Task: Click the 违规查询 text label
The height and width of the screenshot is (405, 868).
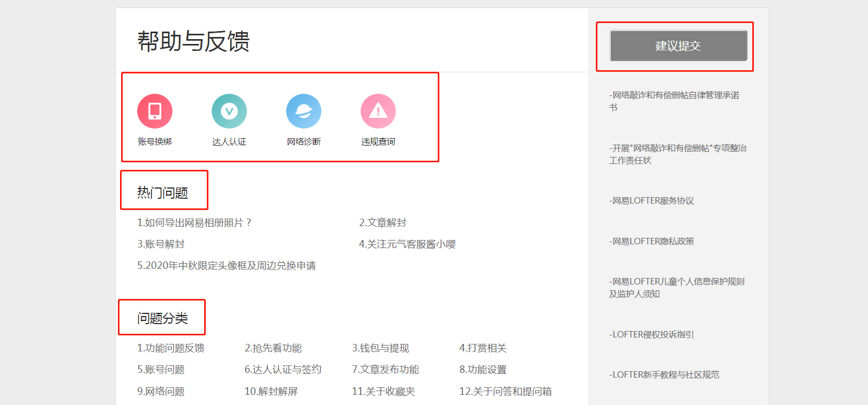Action: click(x=378, y=141)
